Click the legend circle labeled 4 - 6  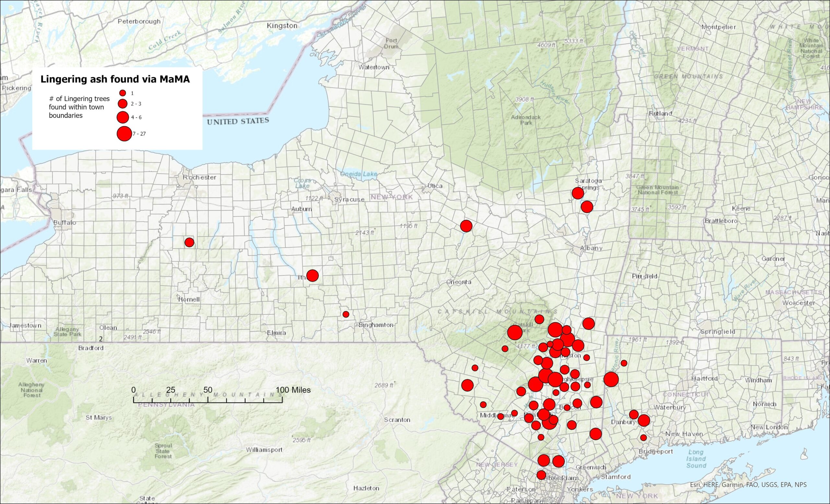(x=123, y=117)
